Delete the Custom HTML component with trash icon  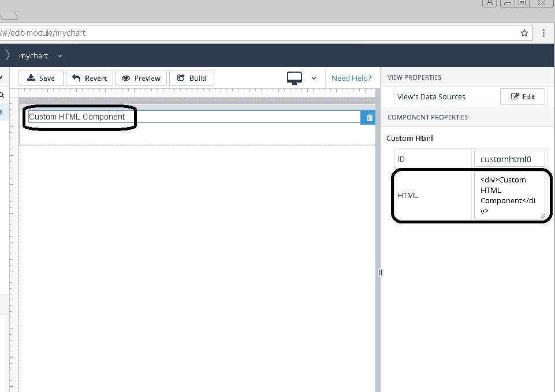[x=369, y=118]
